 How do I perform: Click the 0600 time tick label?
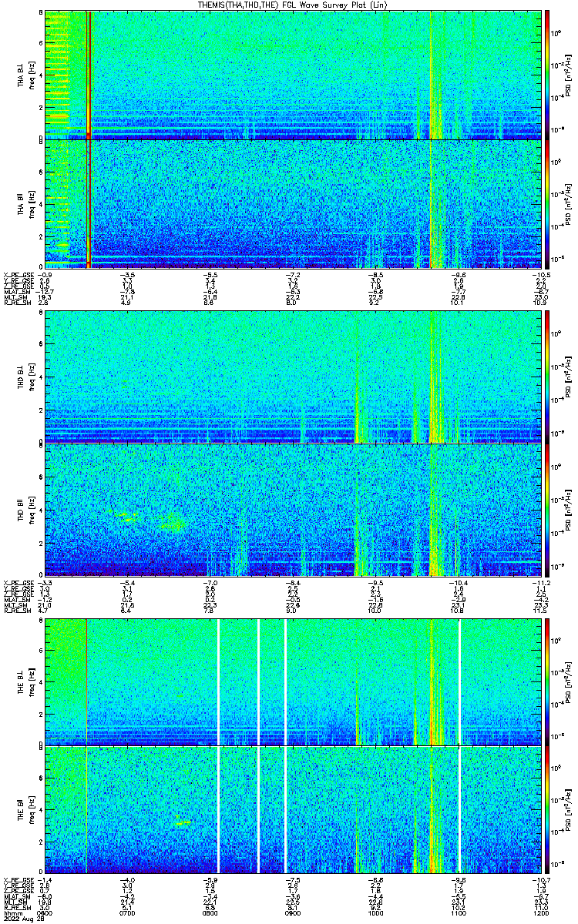pos(45,912)
